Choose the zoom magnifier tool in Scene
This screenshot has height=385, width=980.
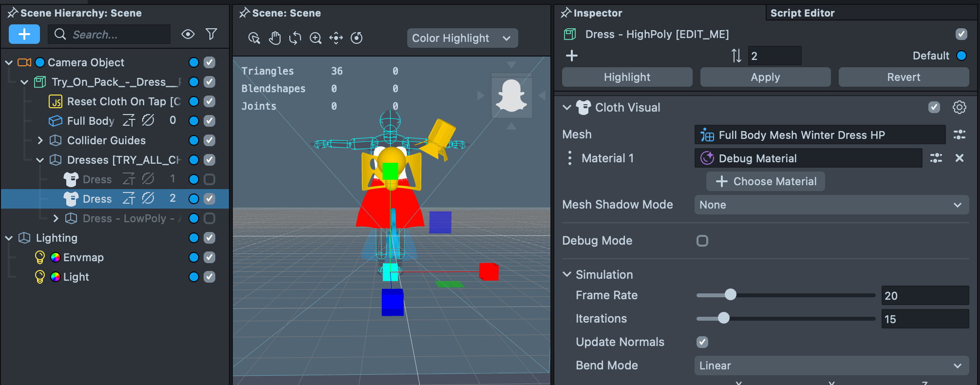(316, 38)
